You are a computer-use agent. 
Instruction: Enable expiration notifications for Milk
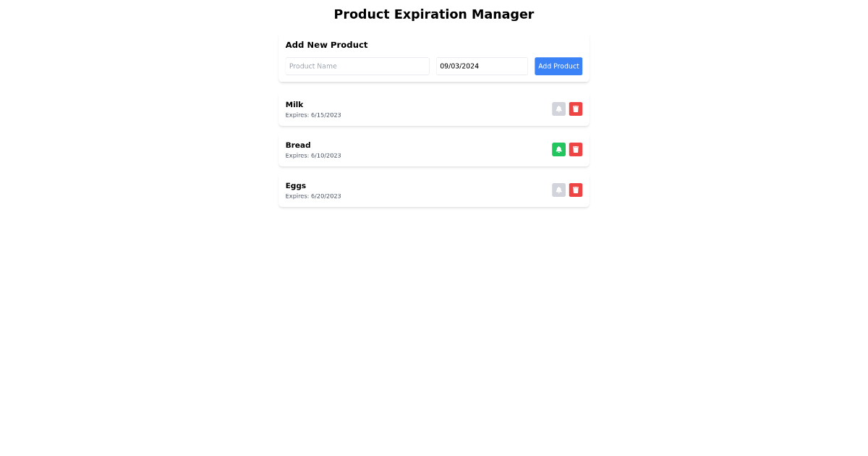[x=558, y=109]
